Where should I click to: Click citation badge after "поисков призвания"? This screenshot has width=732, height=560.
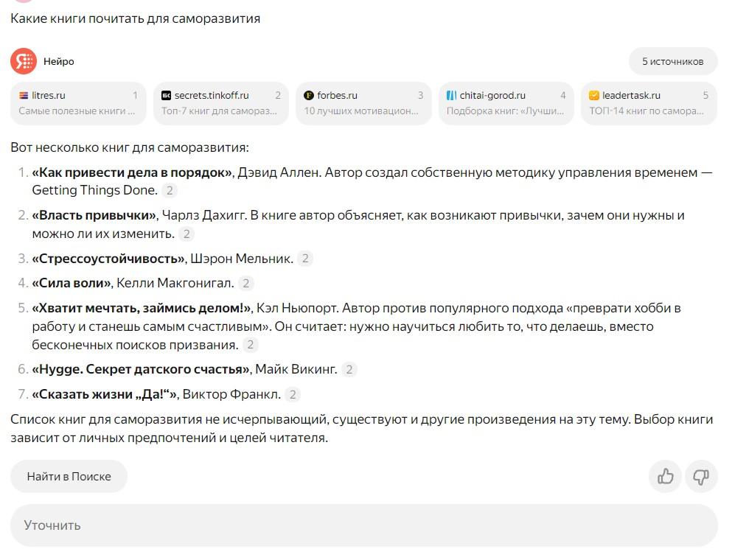pos(251,345)
